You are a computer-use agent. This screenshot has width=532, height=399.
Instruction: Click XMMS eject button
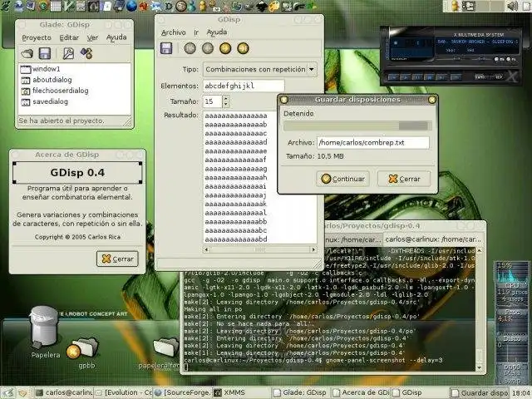tap(456, 77)
